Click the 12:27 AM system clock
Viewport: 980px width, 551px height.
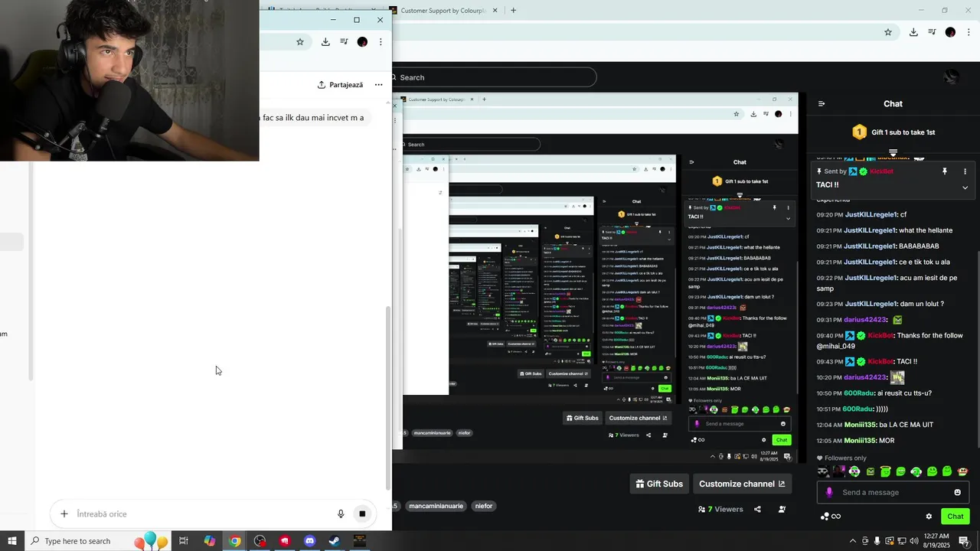click(936, 541)
